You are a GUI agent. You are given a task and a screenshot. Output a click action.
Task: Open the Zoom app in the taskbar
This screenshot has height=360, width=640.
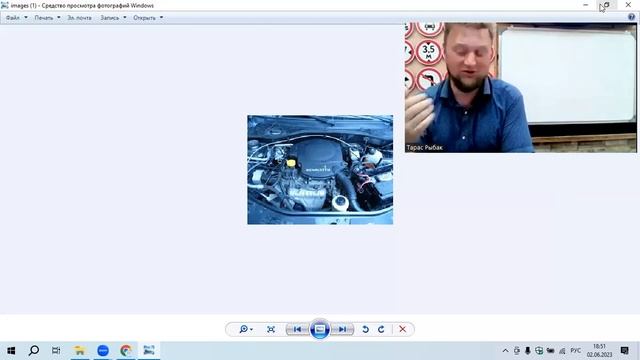click(103, 350)
